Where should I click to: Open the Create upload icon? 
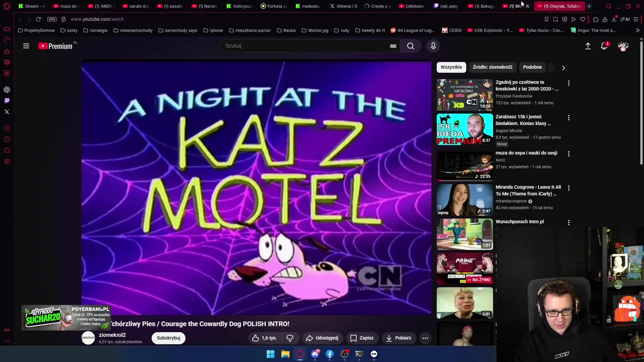(588, 46)
